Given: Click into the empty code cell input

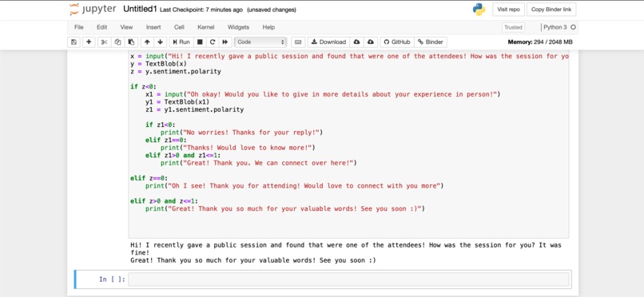Looking at the screenshot, I should click(x=348, y=279).
